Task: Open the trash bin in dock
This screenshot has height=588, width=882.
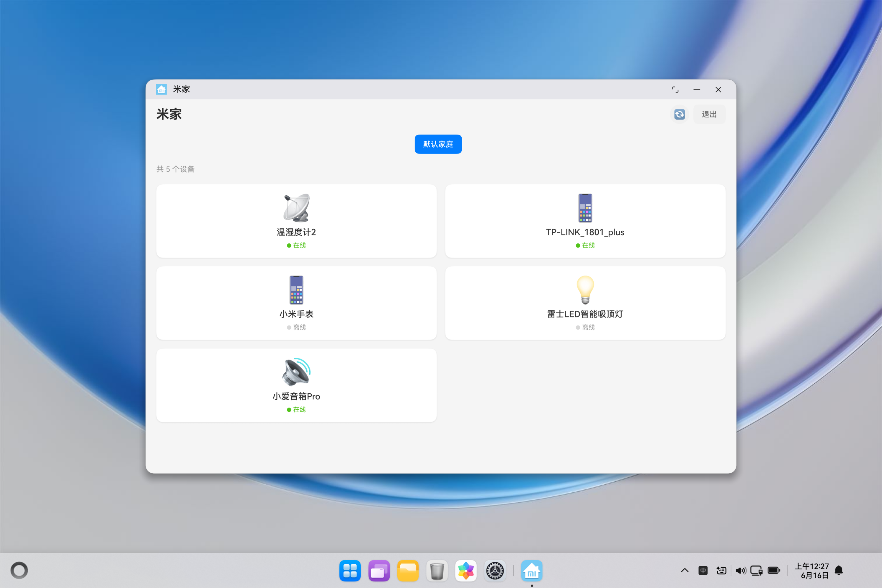Action: click(x=437, y=571)
